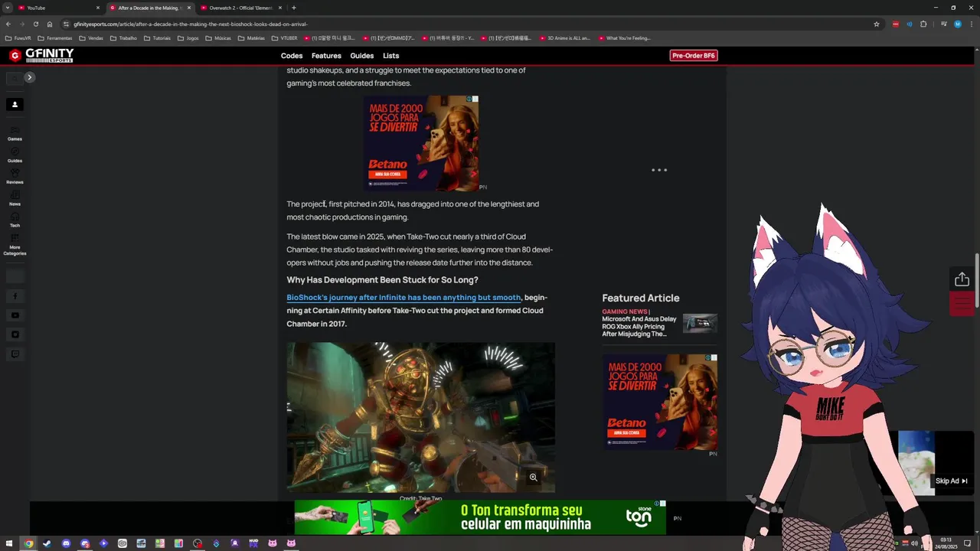Image resolution: width=980 pixels, height=551 pixels.
Task: Open the Gfinity Esports logo home link
Action: 41,55
